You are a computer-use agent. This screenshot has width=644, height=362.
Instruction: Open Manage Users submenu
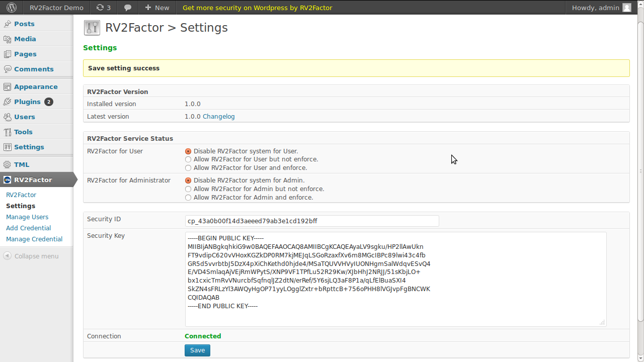click(x=27, y=217)
